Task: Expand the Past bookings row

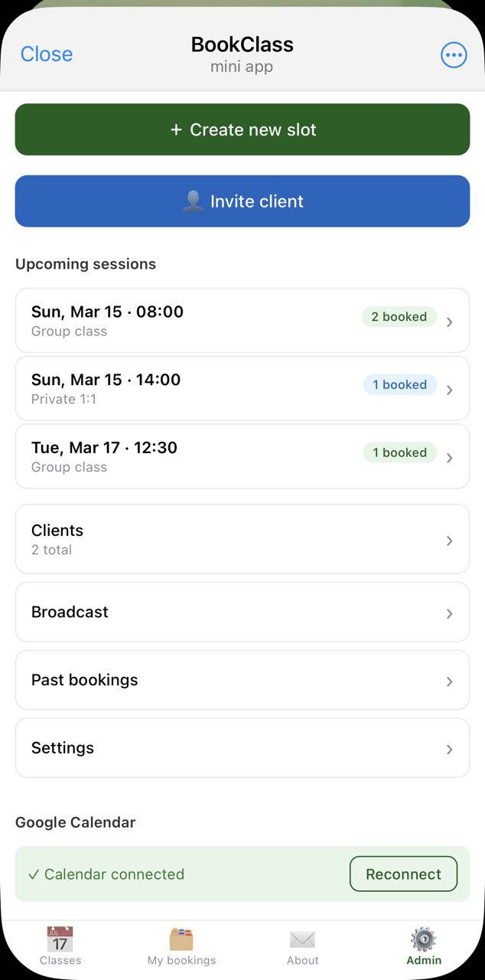Action: pyautogui.click(x=450, y=681)
